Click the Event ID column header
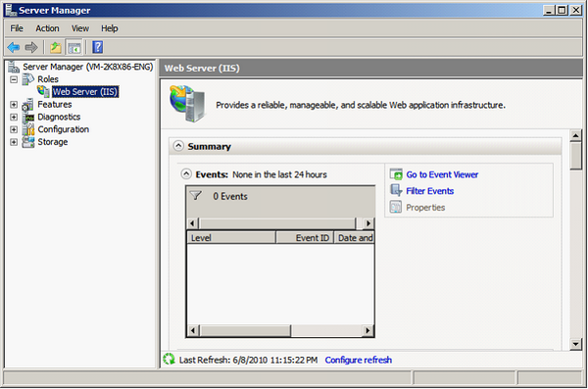Image resolution: width=588 pixels, height=389 pixels. coord(305,238)
